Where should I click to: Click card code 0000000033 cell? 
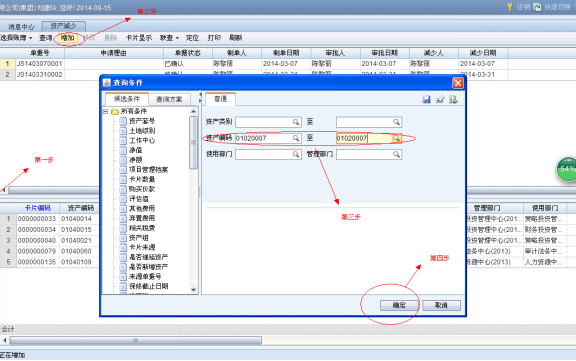[37, 219]
